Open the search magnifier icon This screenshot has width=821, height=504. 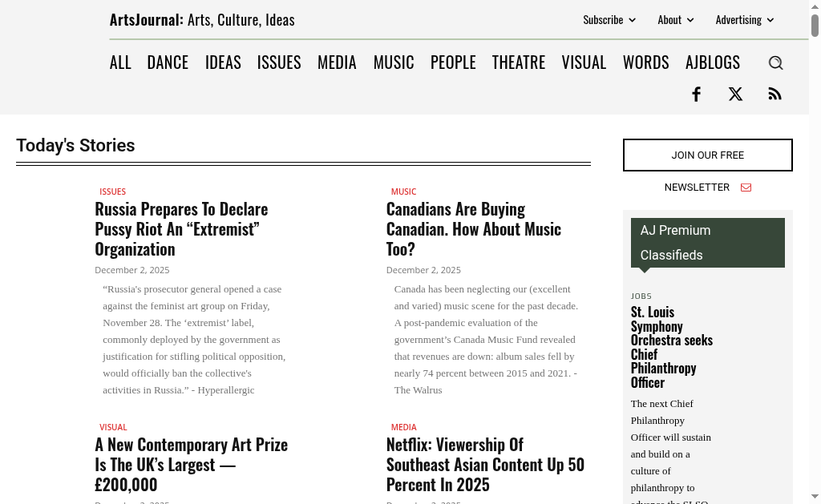coord(775,62)
